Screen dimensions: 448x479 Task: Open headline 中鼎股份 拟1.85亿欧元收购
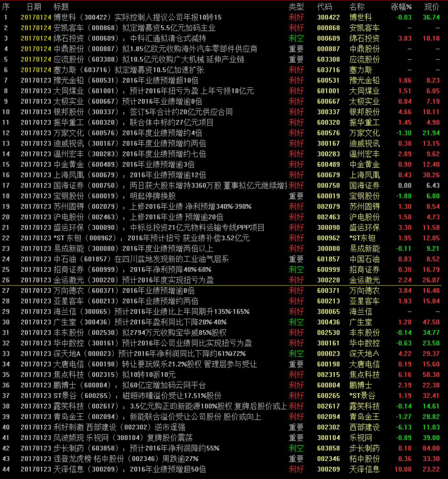(x=155, y=49)
